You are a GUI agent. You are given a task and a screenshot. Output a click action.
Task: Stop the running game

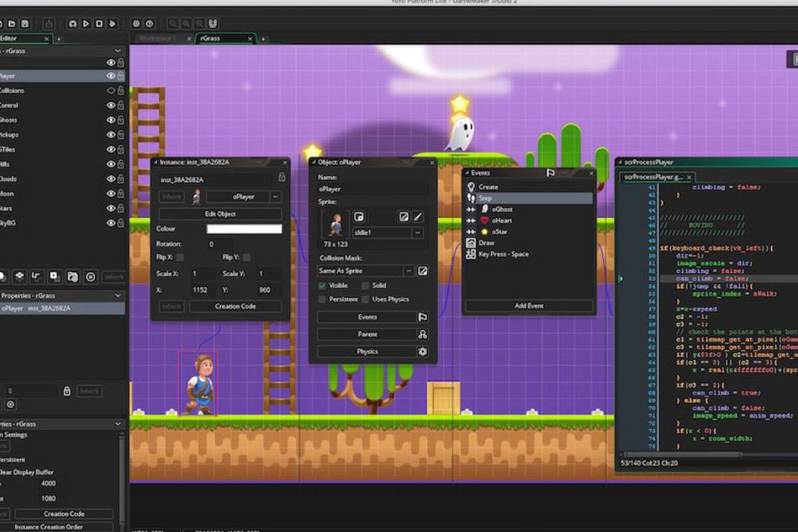(99, 23)
